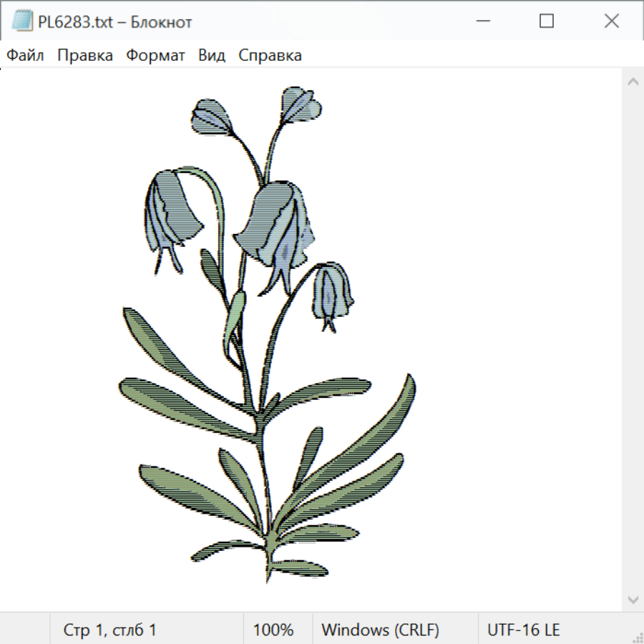Click the 100% zoom level in status bar
The image size is (644, 644).
pos(273,630)
